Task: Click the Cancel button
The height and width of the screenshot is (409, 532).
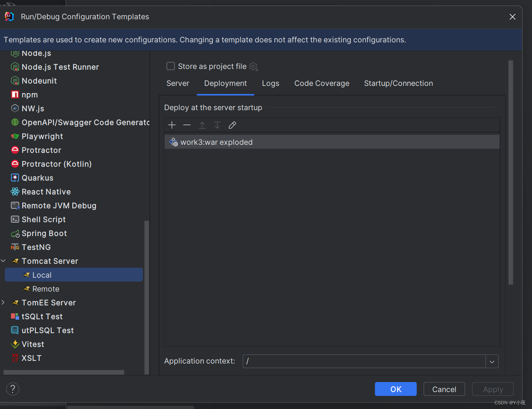Action: (x=444, y=389)
